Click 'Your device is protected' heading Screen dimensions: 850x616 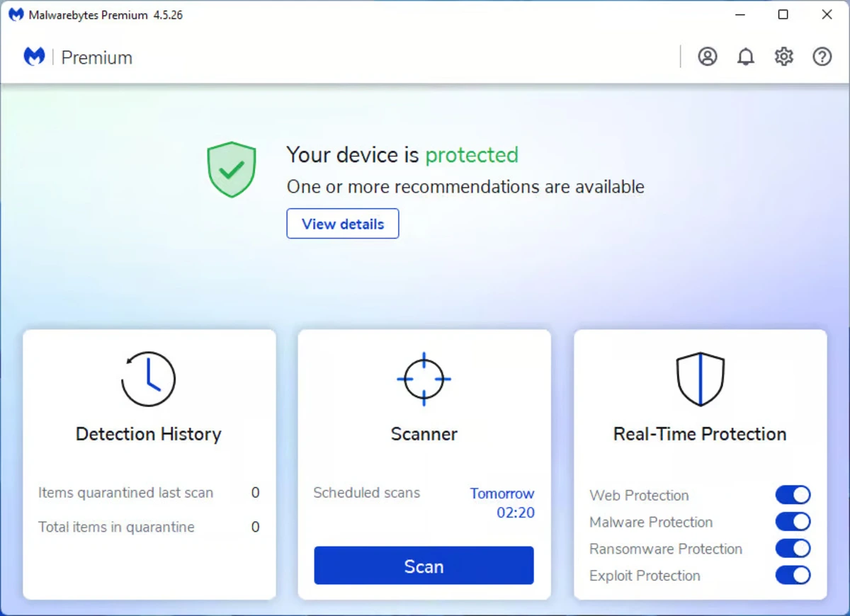[402, 154]
